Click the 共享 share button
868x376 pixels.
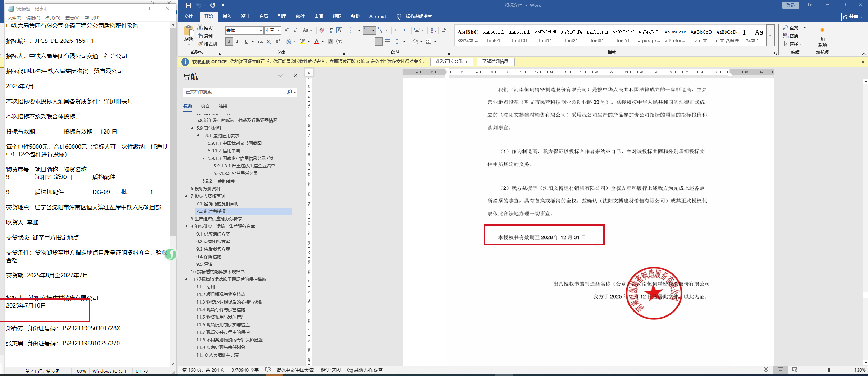point(853,17)
